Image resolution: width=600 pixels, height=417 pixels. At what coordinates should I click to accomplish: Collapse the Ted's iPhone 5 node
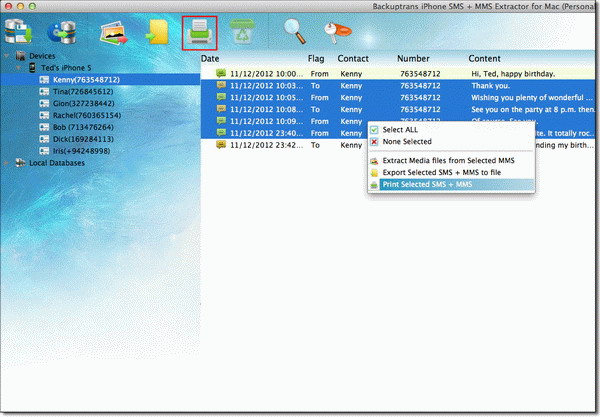[18, 68]
